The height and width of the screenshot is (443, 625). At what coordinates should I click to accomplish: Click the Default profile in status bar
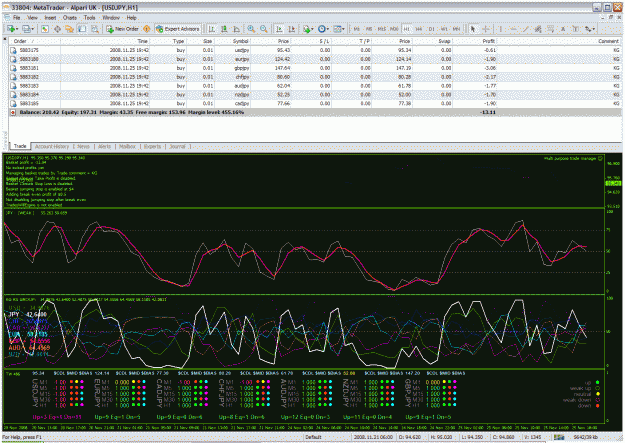[313, 437]
